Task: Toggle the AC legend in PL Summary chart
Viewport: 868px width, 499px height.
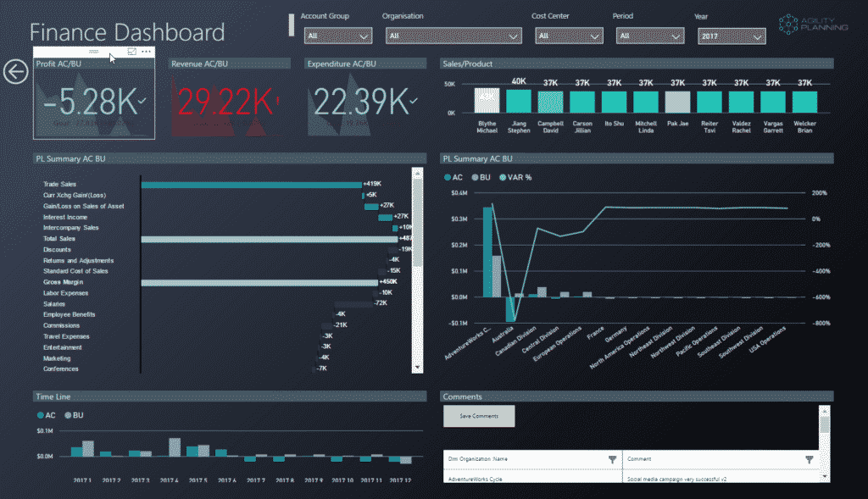Action: (453, 177)
